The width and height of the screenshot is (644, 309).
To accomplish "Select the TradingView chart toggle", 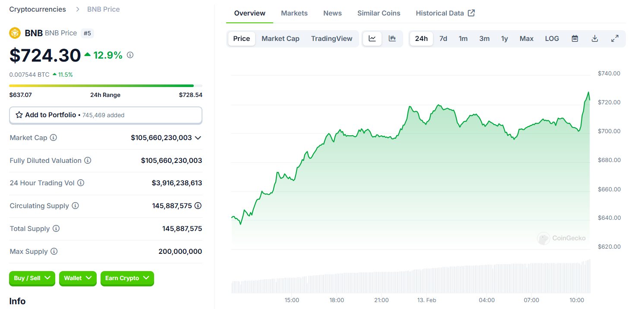I will [332, 38].
